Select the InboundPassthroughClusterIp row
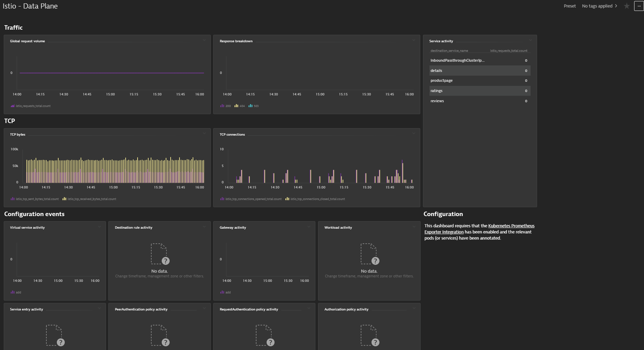The image size is (644, 350). [480, 60]
